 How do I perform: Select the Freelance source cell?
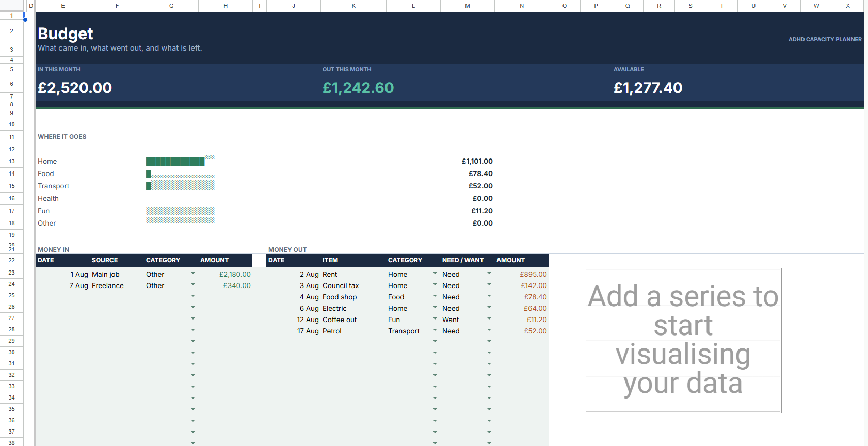[x=117, y=285]
